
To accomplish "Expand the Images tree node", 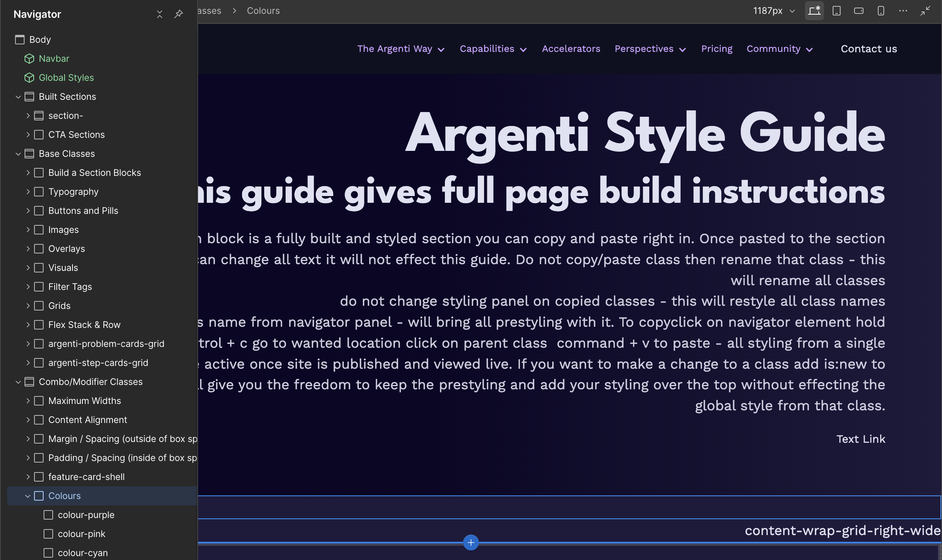I will tap(28, 230).
